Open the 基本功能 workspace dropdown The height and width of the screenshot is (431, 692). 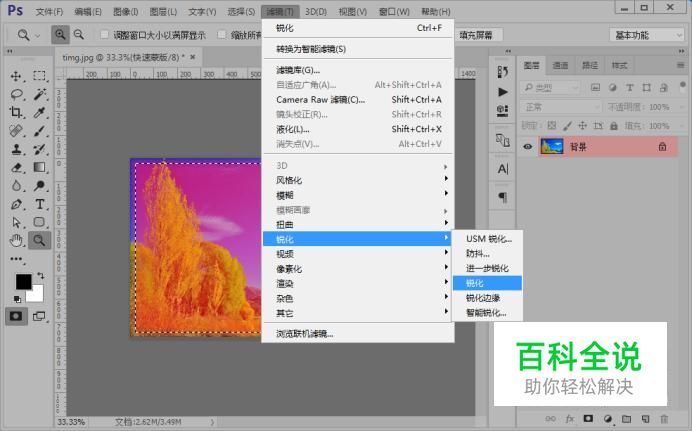tap(647, 35)
